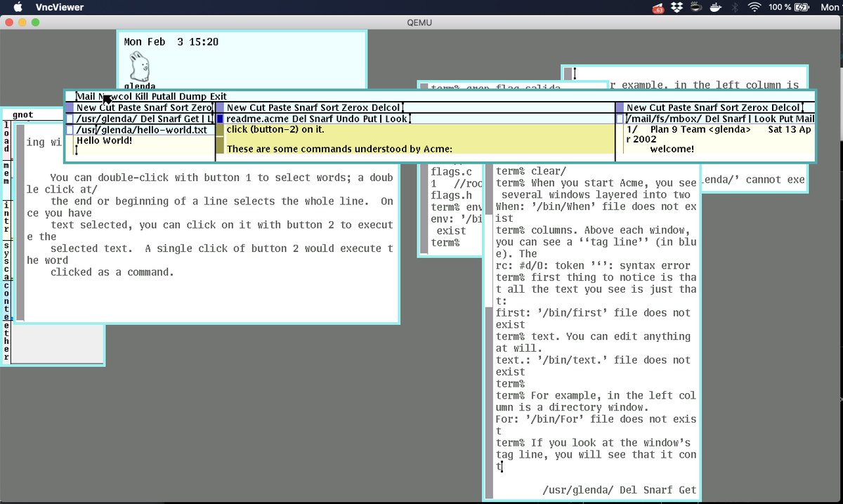843x504 pixels.
Task: Click the 'welcome!' mail subject line
Action: (672, 149)
